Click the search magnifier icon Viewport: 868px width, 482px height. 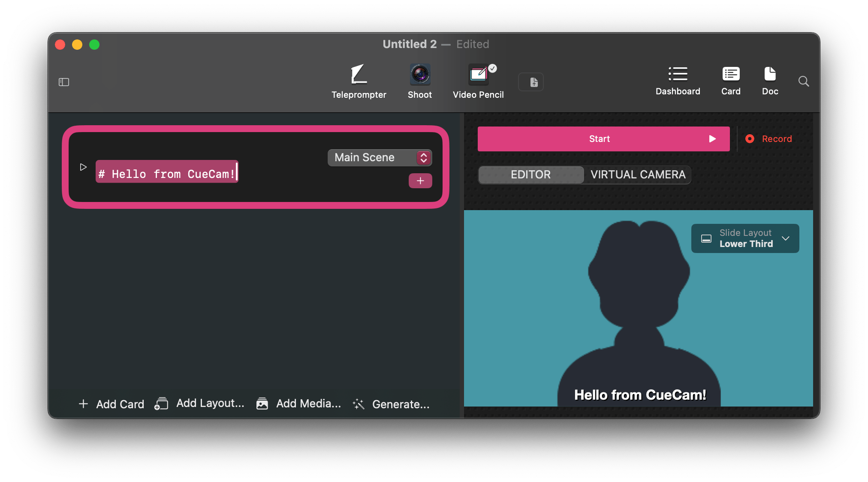pos(804,81)
